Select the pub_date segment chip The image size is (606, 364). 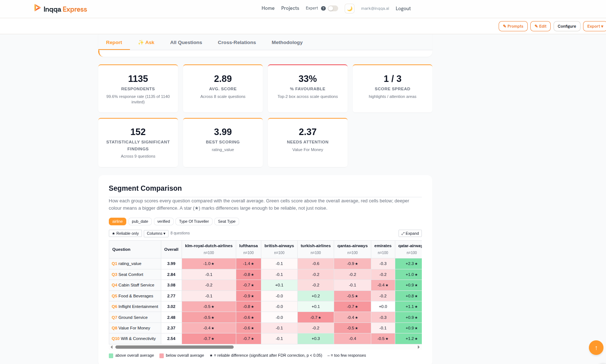[x=140, y=221]
